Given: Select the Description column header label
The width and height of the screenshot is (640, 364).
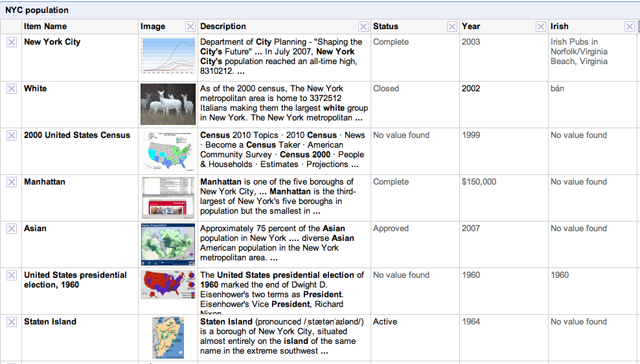Looking at the screenshot, I should pyautogui.click(x=223, y=26).
